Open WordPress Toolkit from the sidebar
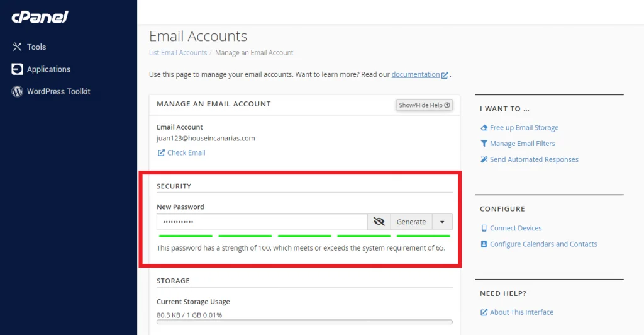 (x=58, y=91)
